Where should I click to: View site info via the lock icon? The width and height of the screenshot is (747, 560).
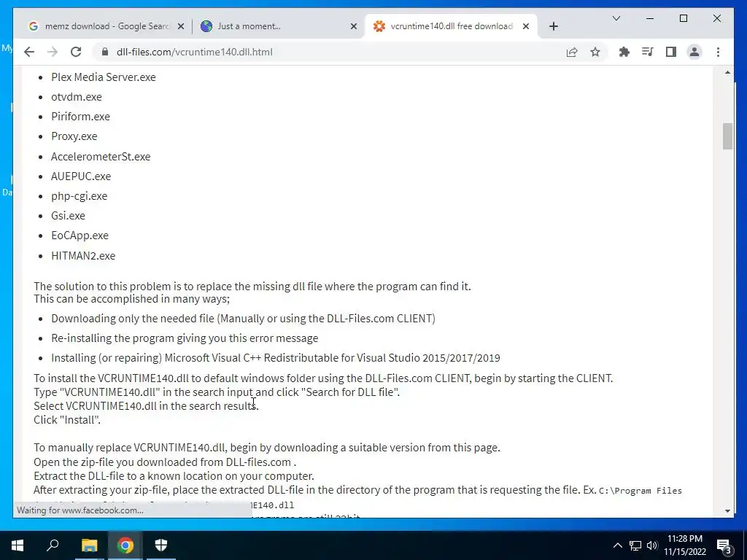[105, 52]
